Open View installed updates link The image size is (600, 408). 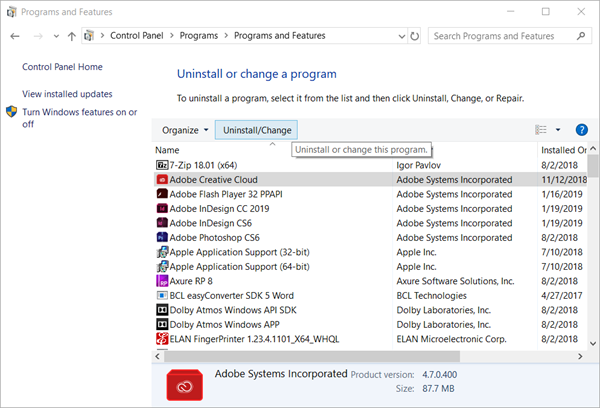(x=67, y=94)
